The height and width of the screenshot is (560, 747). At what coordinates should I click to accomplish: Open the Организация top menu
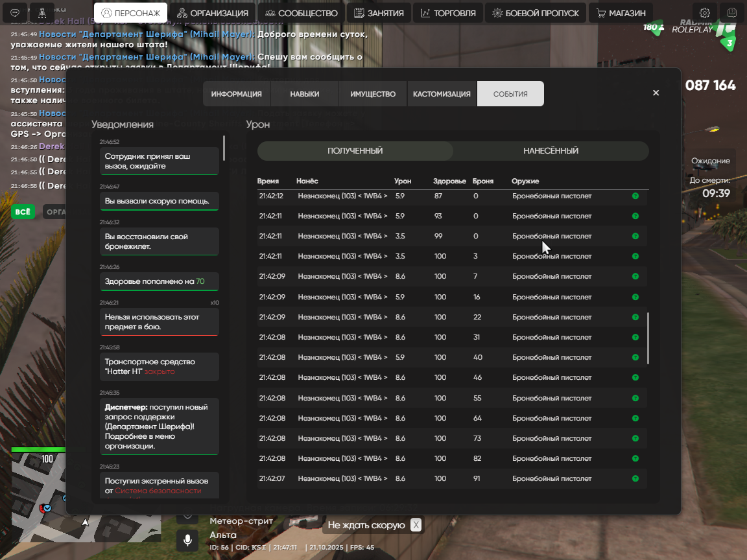tap(213, 13)
